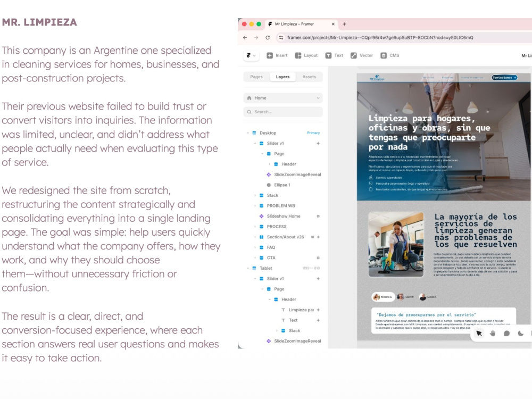The width and height of the screenshot is (532, 399).
Task: Click the grid icon on CTA row
Action: [318, 258]
